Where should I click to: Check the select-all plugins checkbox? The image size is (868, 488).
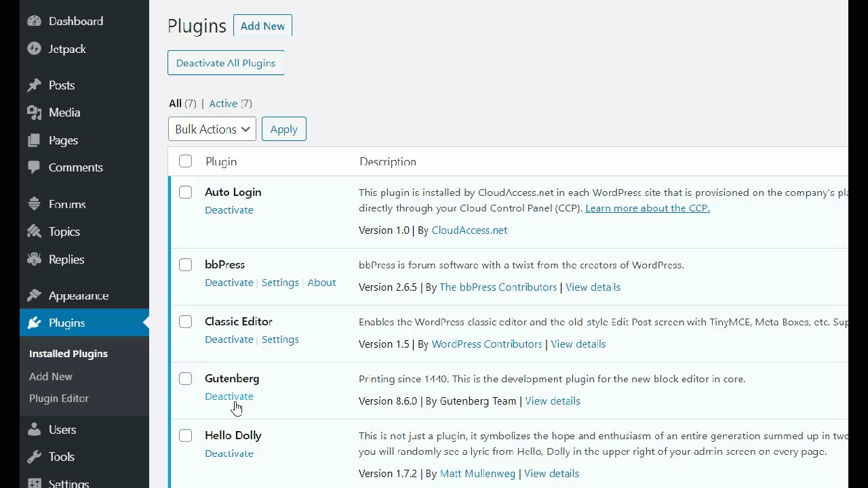(185, 161)
